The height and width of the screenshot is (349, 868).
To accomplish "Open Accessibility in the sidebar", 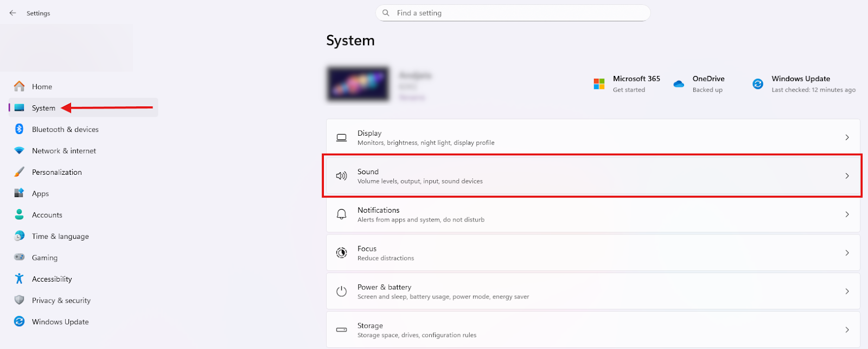I will click(52, 279).
